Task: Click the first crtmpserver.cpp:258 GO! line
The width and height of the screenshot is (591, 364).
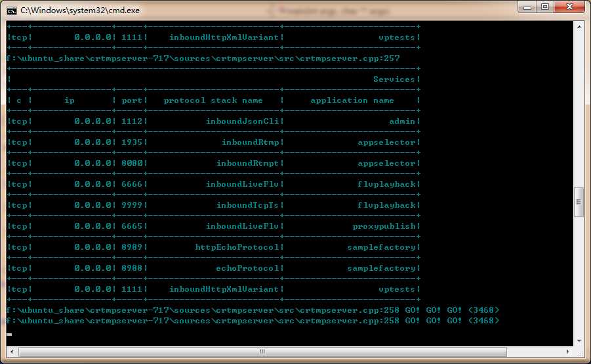Action: [x=253, y=310]
